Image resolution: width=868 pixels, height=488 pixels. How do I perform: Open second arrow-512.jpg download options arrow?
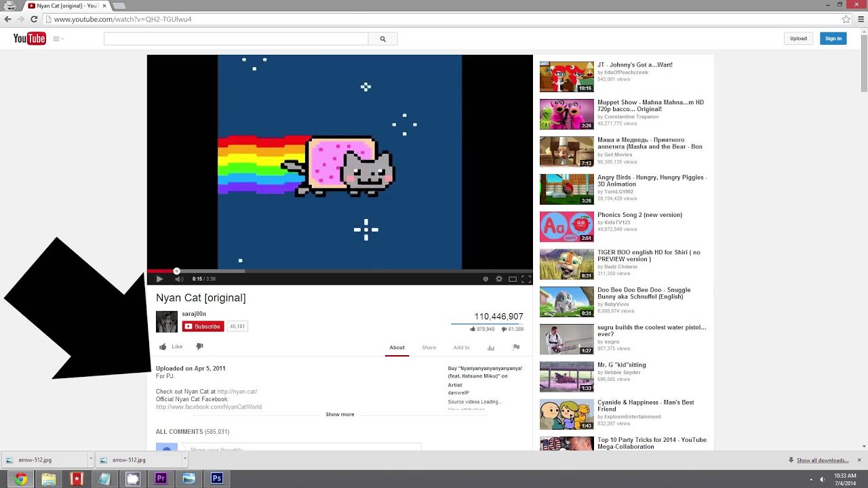click(x=184, y=460)
